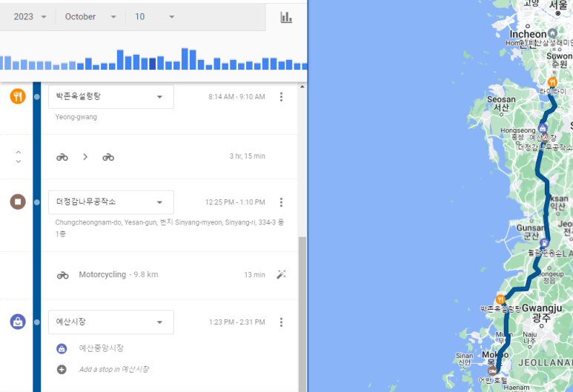Open more options for 더정감나무공작소 visit

click(281, 202)
